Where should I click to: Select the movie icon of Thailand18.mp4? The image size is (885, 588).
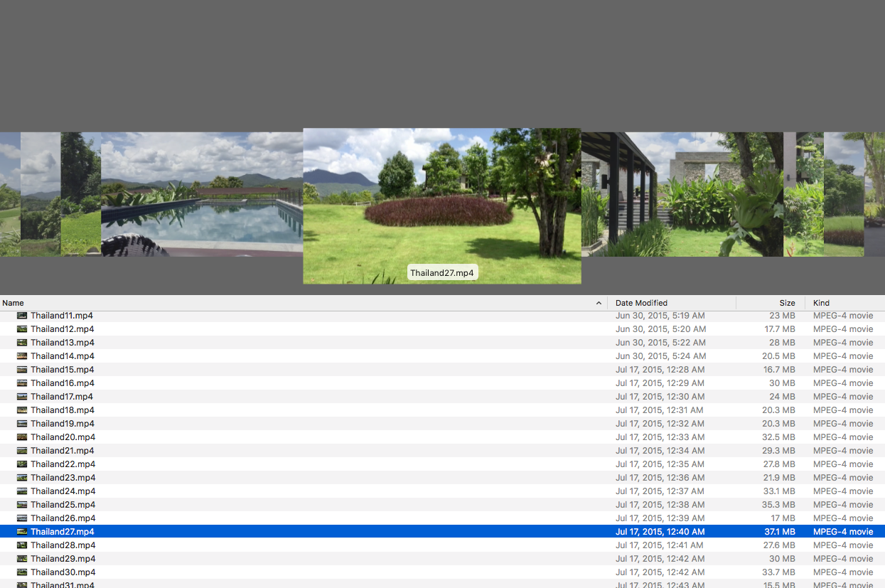click(22, 410)
